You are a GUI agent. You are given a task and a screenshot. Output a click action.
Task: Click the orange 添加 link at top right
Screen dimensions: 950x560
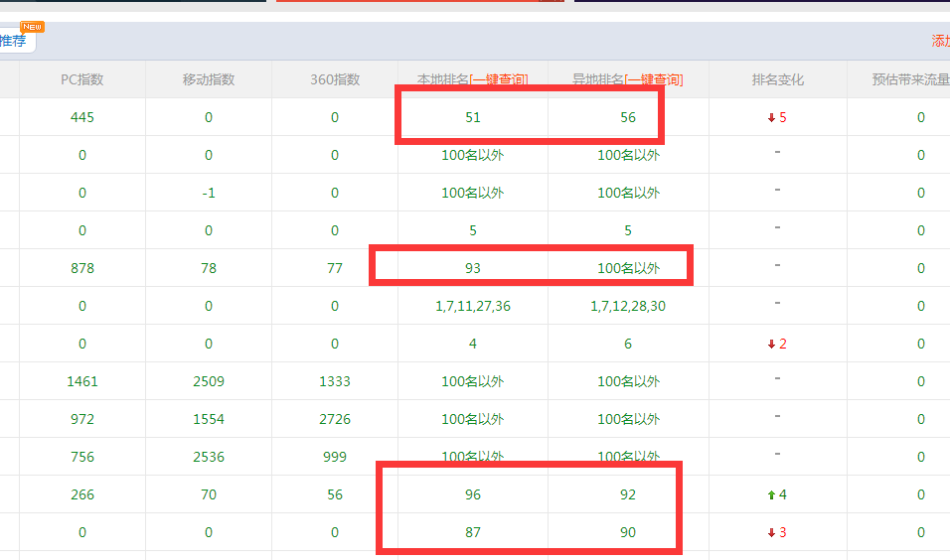939,42
